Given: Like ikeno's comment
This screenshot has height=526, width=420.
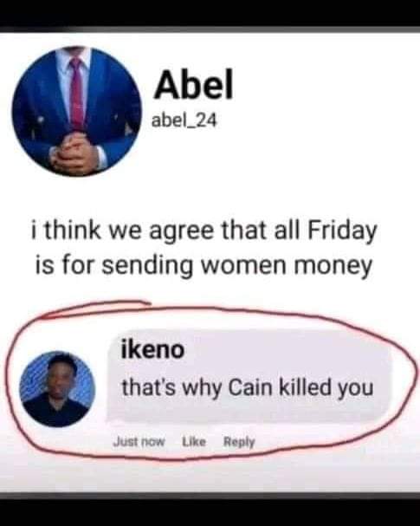Looking at the screenshot, I should click(194, 441).
